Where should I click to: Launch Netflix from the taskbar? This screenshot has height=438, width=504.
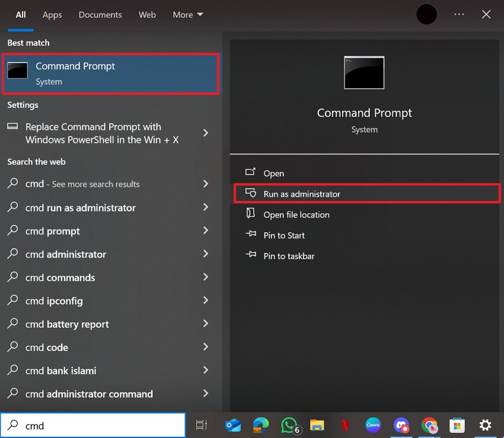tap(345, 426)
